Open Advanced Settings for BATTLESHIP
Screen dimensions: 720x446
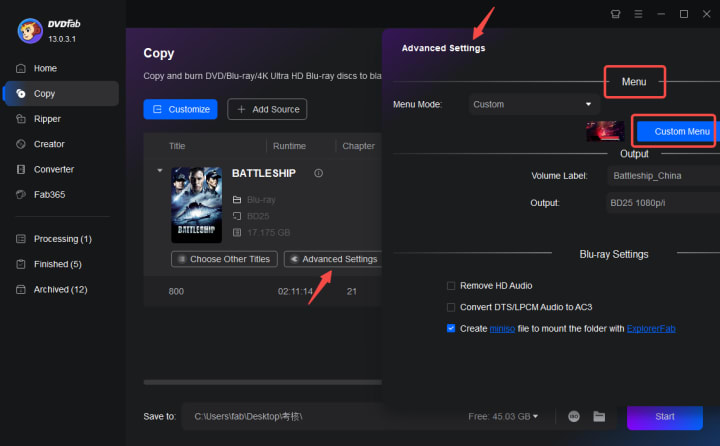pos(334,259)
